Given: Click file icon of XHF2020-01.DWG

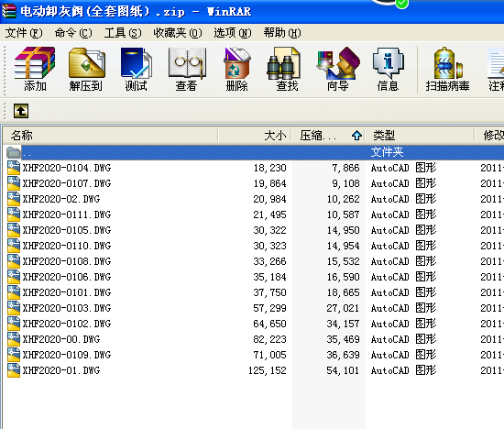Looking at the screenshot, I should 14,370.
